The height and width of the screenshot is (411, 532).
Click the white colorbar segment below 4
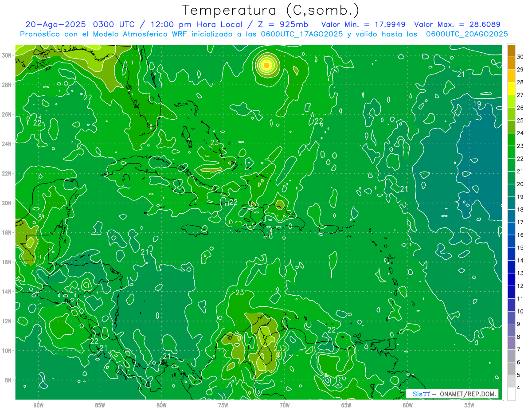pyautogui.click(x=511, y=394)
